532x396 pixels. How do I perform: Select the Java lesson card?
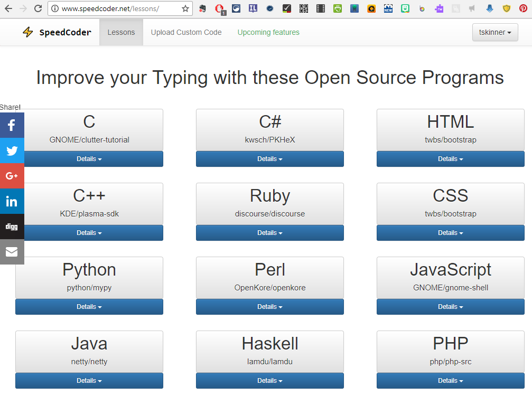click(x=89, y=352)
